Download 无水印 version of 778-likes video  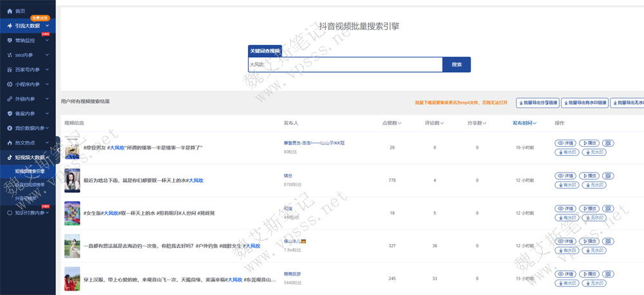594,186
